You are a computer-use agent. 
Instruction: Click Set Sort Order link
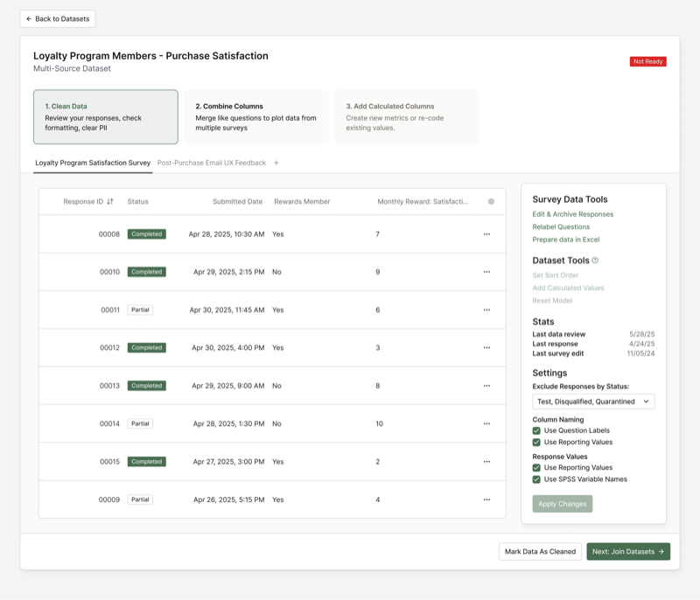point(555,276)
